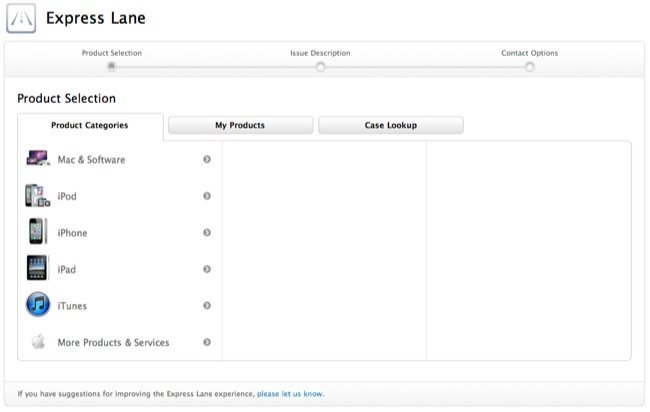The image size is (650, 412).
Task: Expand the iPhone category arrow
Action: tap(207, 233)
